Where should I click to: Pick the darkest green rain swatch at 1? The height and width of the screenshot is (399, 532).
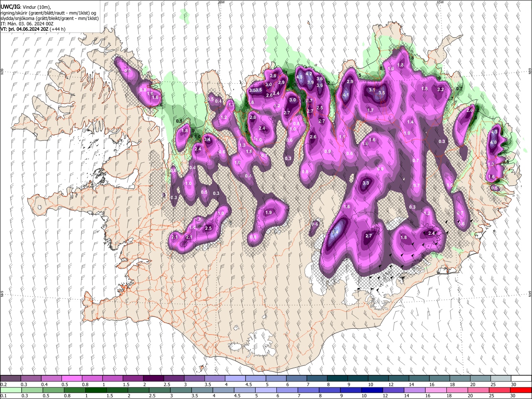(x=96, y=390)
